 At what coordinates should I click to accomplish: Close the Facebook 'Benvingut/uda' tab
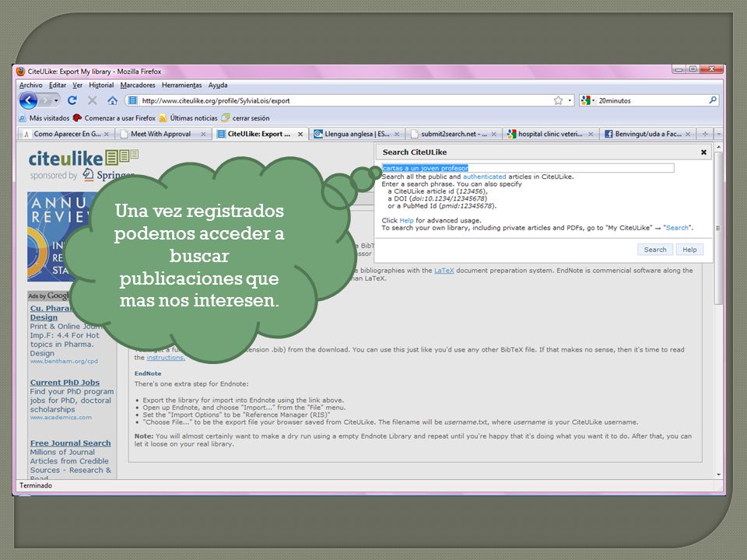(688, 135)
